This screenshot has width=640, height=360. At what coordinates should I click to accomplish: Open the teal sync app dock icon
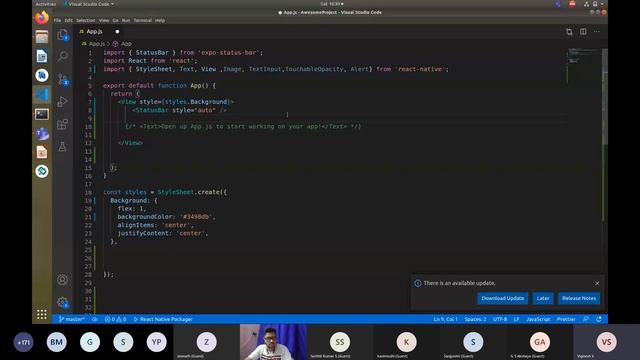click(42, 171)
